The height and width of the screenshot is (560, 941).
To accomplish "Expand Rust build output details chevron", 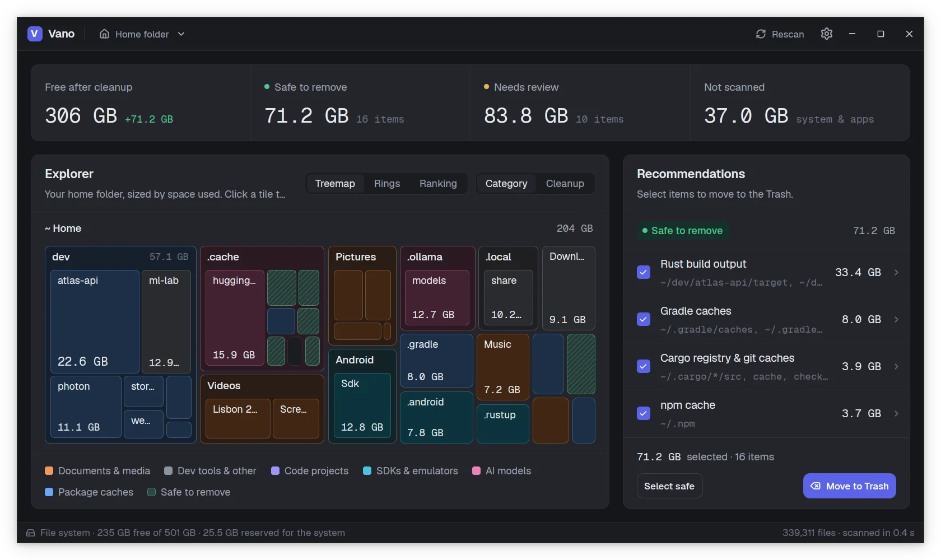I will click(x=896, y=272).
